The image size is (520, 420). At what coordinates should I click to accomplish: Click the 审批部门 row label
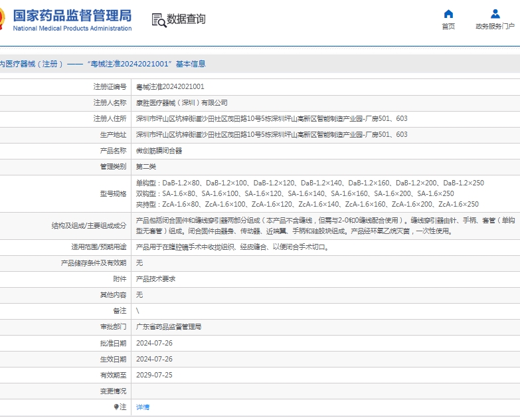coord(113,327)
